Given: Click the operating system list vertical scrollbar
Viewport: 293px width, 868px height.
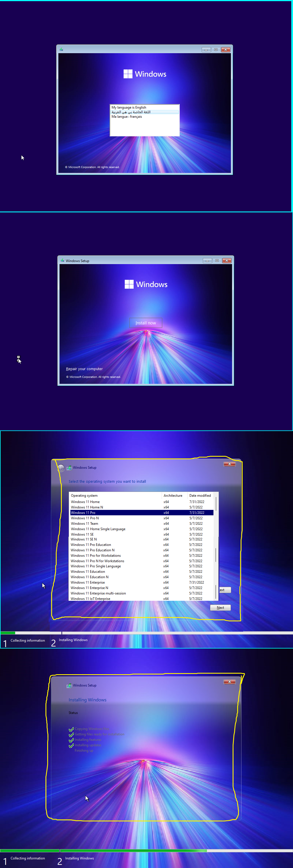Looking at the screenshot, I should point(216,546).
